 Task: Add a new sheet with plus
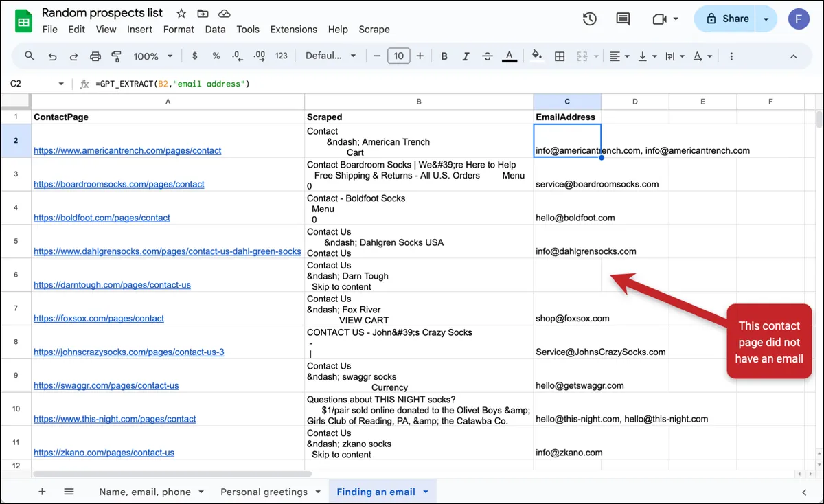coord(42,492)
